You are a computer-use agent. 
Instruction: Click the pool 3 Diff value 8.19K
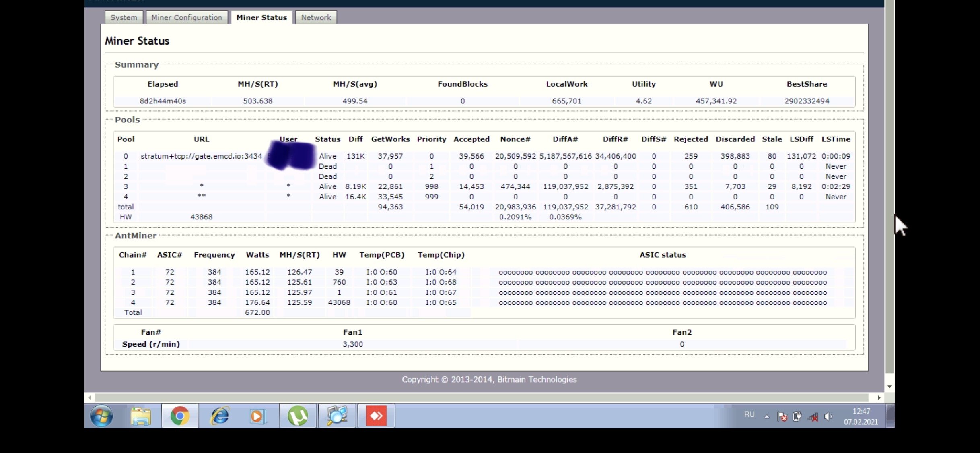pyautogui.click(x=356, y=187)
